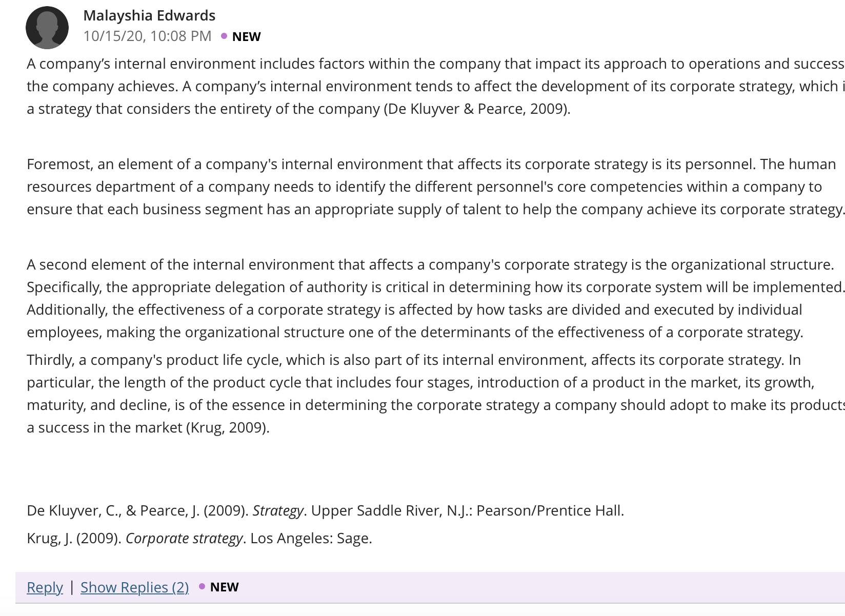The image size is (845, 616).
Task: Click the NEW badge beside the timestamp
Action: (247, 37)
